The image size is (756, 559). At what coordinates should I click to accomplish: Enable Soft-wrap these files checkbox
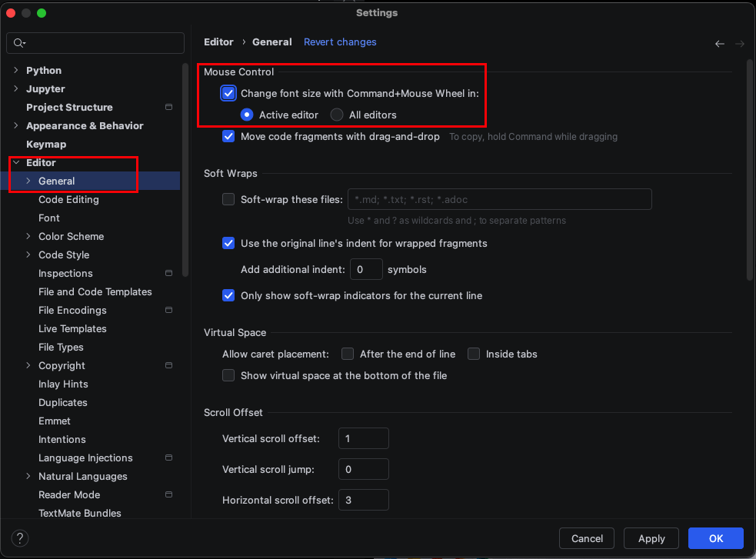point(228,199)
